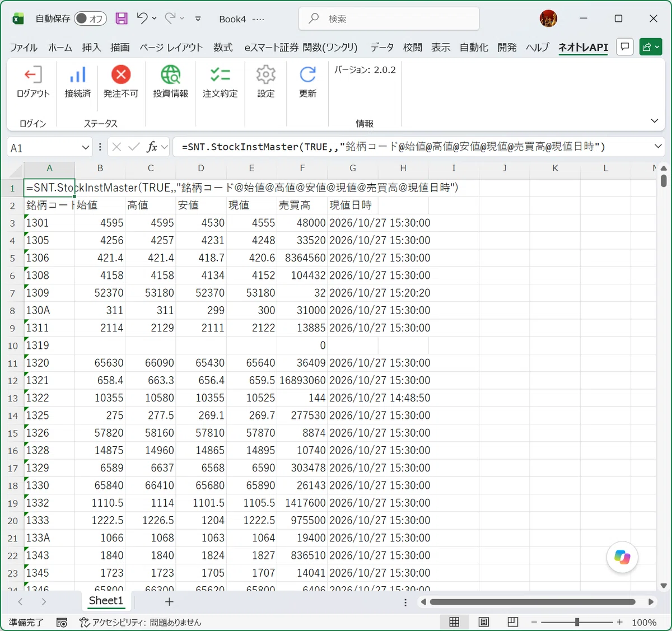
Task: Click the 検索 search box
Action: pos(389,18)
